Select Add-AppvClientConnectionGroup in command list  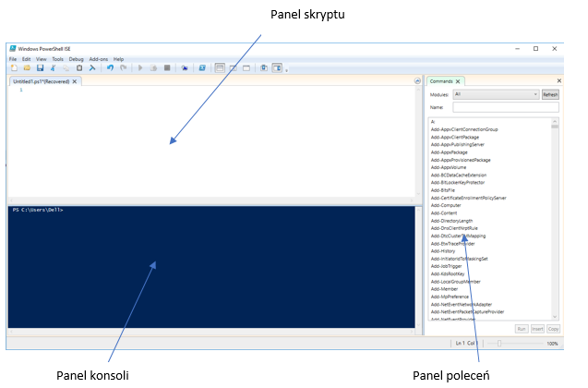464,129
